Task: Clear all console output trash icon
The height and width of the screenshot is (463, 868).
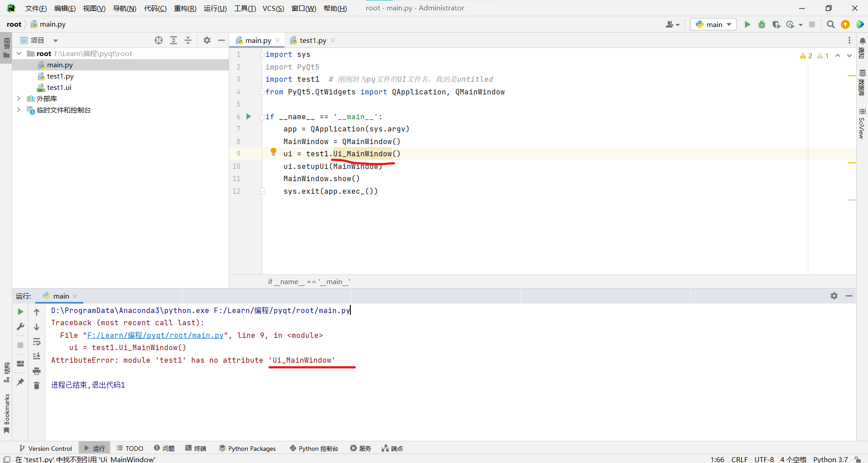Action: pos(37,385)
